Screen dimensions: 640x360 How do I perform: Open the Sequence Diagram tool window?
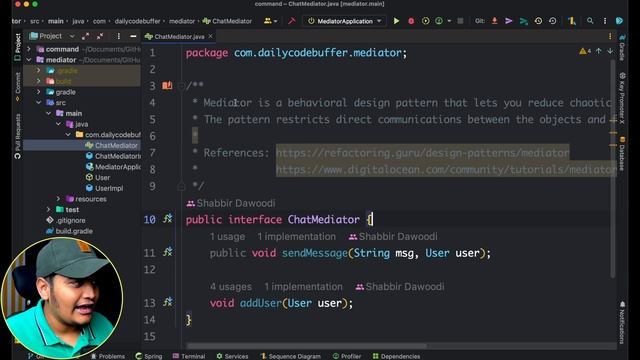291,356
